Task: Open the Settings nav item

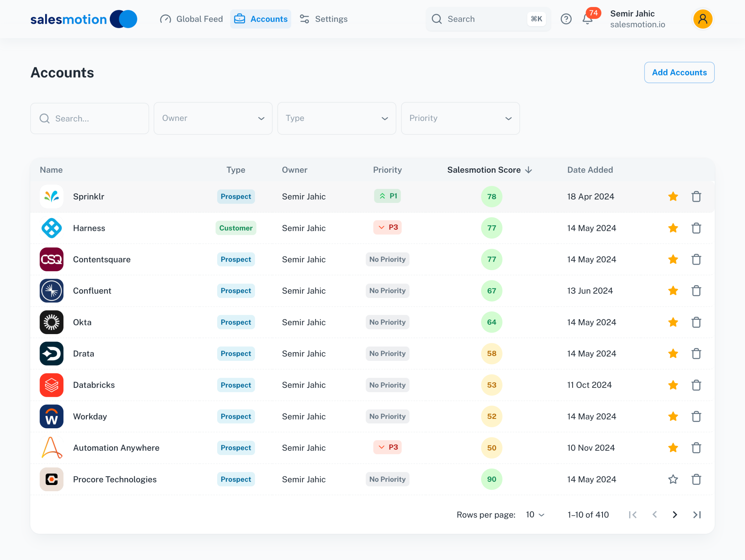Action: tap(324, 19)
